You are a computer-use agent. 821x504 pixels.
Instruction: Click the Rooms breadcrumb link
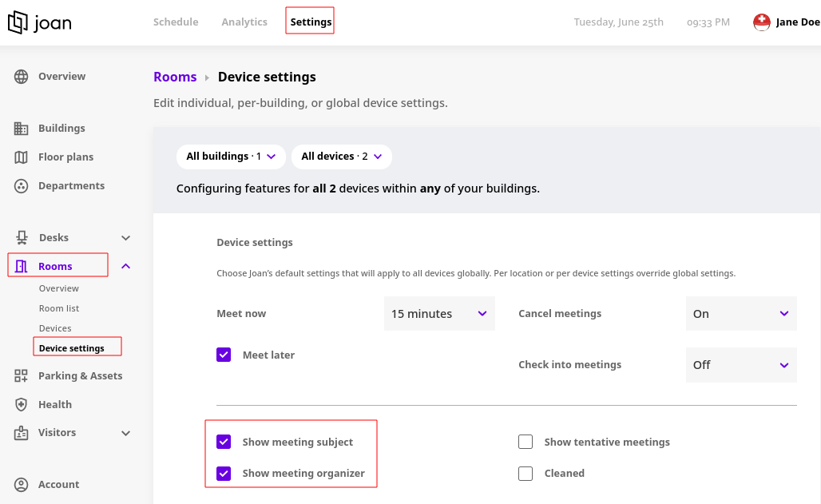(x=175, y=77)
